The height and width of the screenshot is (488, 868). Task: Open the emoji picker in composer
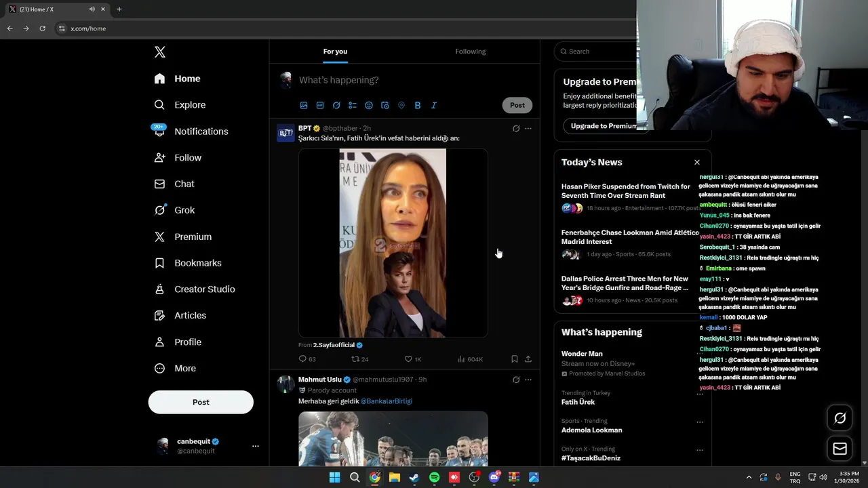point(369,105)
